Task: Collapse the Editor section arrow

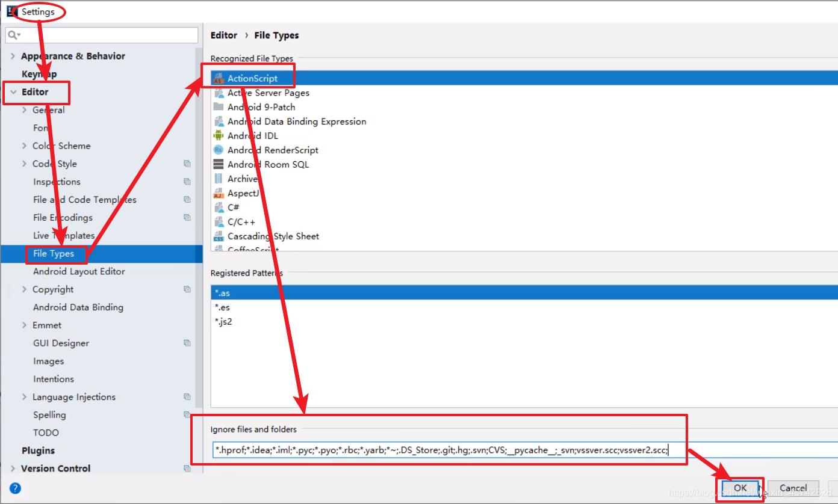Action: click(13, 92)
